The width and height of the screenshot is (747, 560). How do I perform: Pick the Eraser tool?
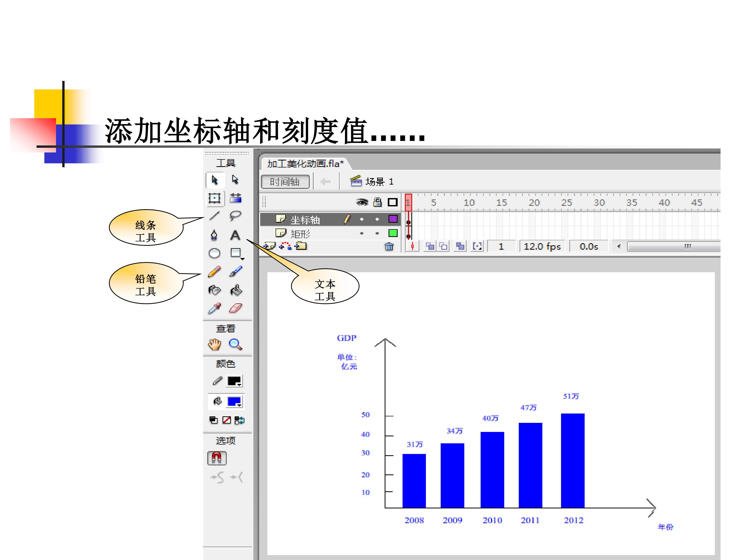coord(235,308)
